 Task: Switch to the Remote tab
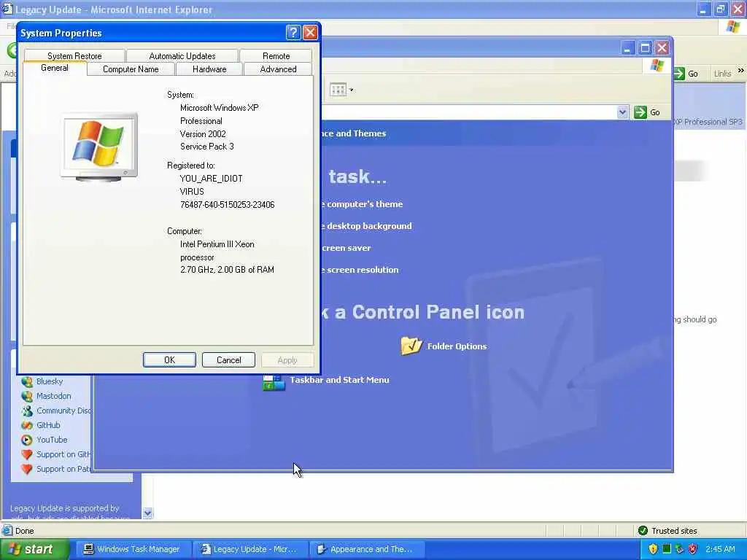(x=276, y=55)
